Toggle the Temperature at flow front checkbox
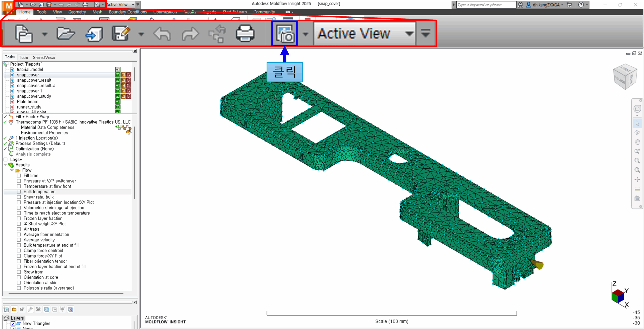The image size is (644, 329). click(19, 186)
